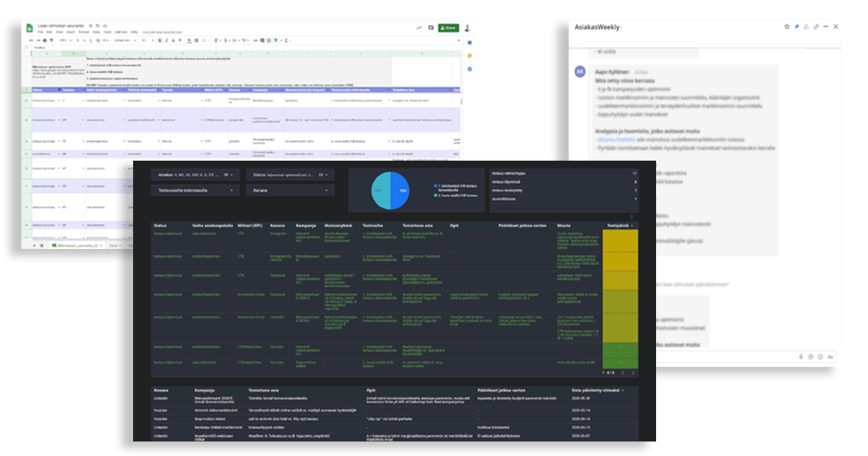Open Google Keep in the side panel
This screenshot has height=456, width=868.
pyautogui.click(x=469, y=56)
